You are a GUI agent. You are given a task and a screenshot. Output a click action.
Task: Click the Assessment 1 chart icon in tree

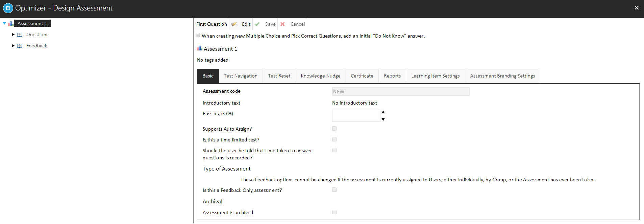point(11,23)
